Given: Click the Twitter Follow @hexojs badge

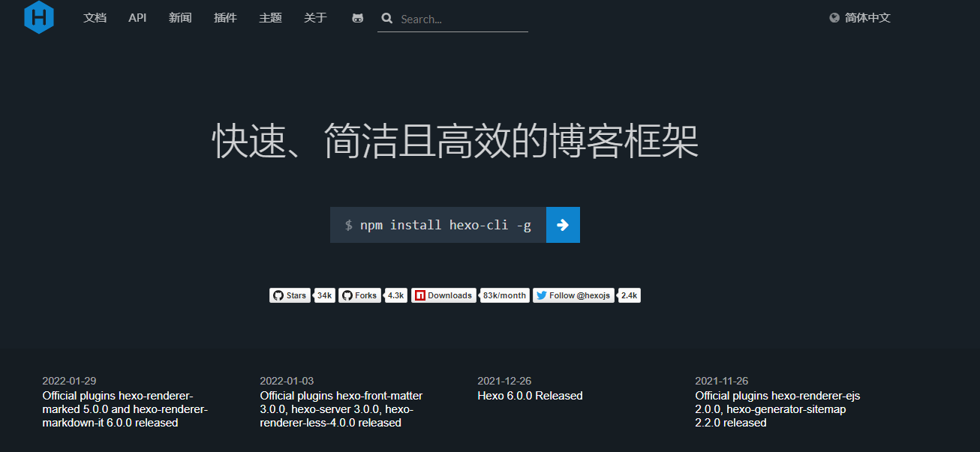Looking at the screenshot, I should pyautogui.click(x=573, y=295).
